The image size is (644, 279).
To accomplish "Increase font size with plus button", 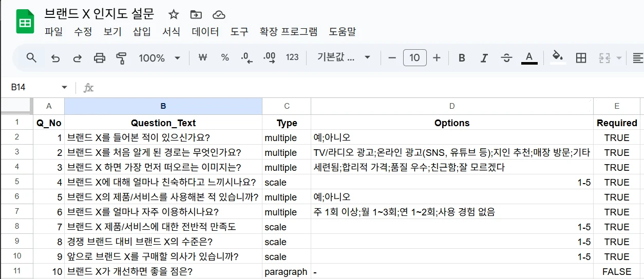I will 437,58.
